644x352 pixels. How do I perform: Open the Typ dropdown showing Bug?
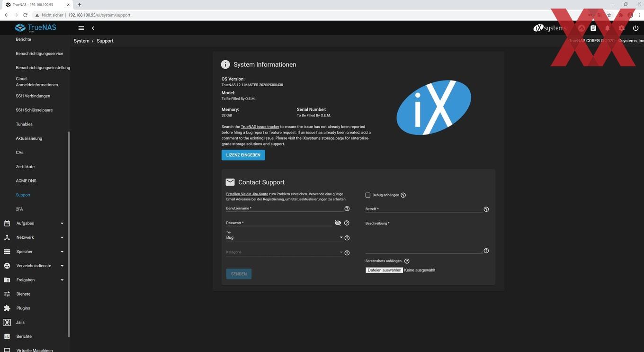285,237
